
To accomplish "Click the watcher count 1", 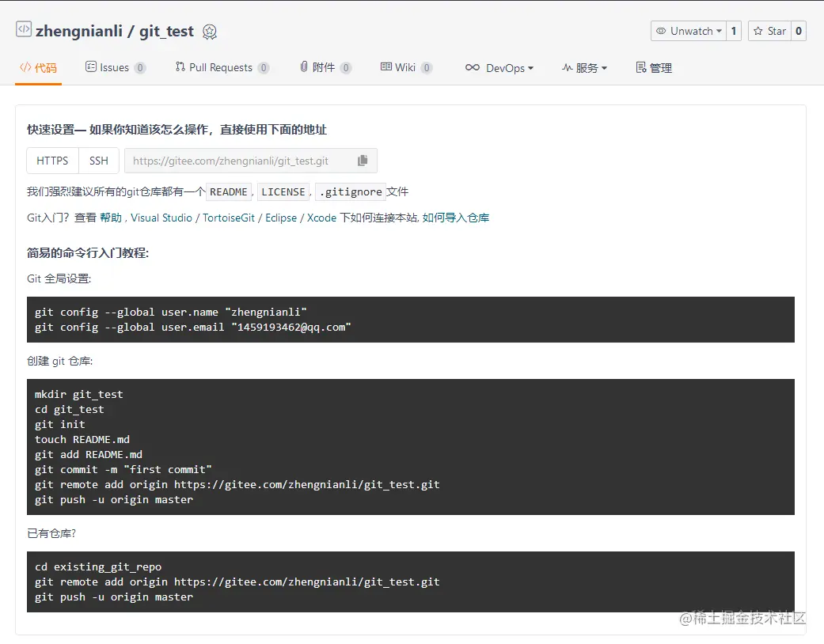I will point(734,31).
